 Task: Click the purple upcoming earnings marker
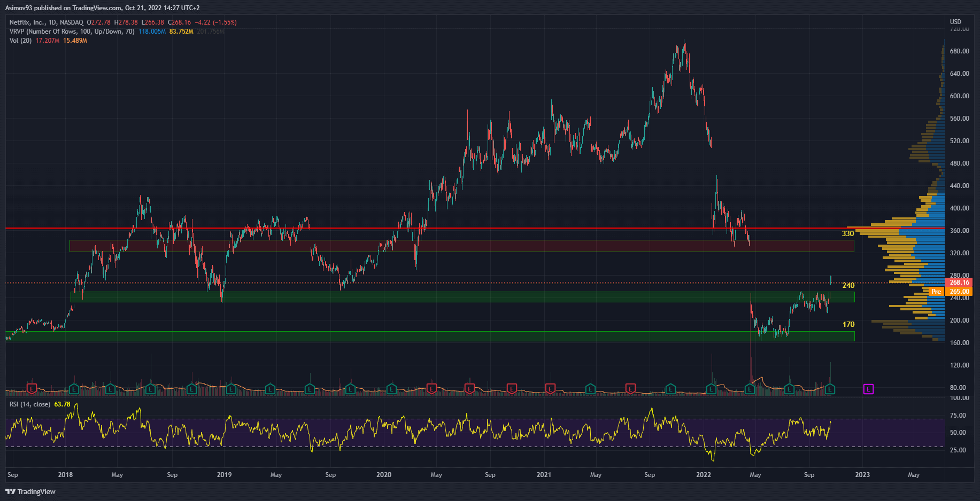click(x=868, y=389)
